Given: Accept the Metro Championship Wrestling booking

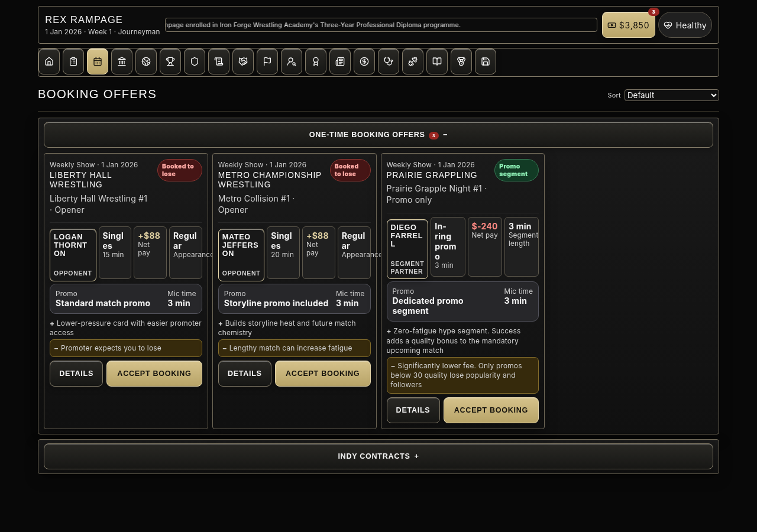Looking at the screenshot, I should pyautogui.click(x=323, y=374).
